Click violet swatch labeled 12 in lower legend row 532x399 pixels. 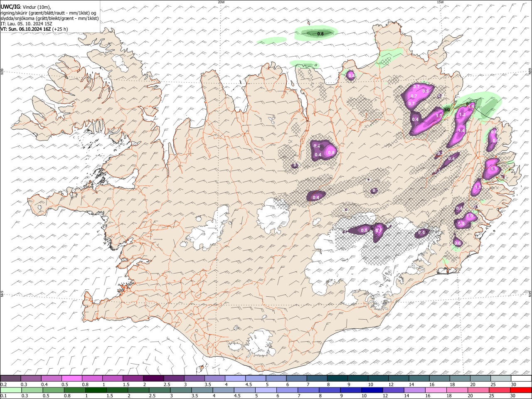pyautogui.click(x=394, y=390)
